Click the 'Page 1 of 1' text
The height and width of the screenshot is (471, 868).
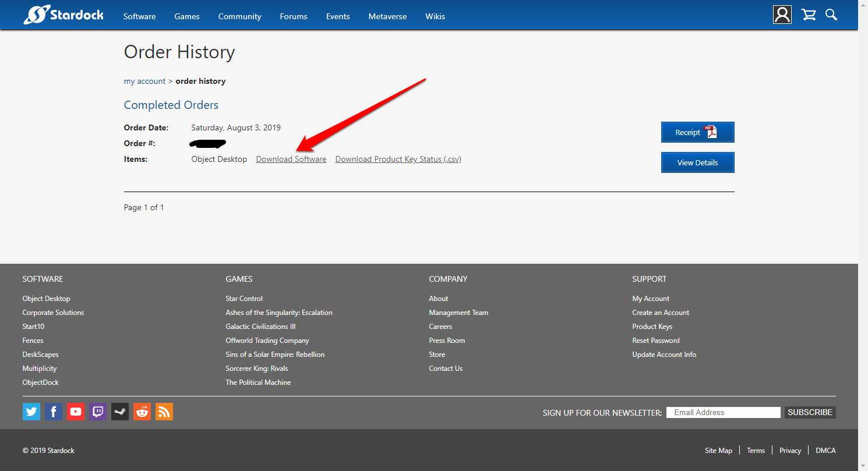coord(144,207)
